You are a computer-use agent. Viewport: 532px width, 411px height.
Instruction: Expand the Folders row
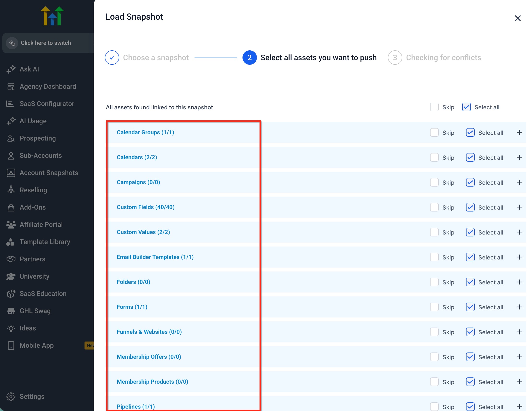[x=520, y=282]
